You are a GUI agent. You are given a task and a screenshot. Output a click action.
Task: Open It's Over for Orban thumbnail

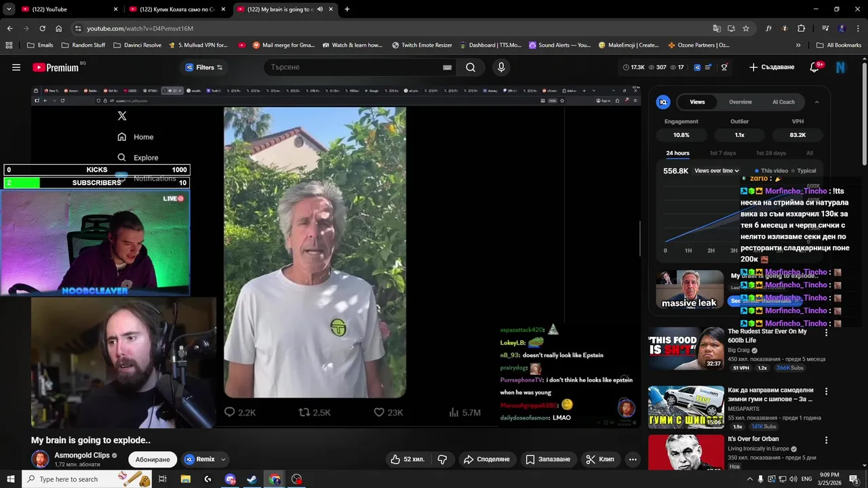686,453
